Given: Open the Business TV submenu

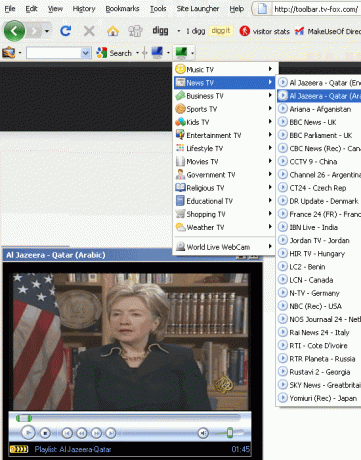Looking at the screenshot, I should 224,96.
